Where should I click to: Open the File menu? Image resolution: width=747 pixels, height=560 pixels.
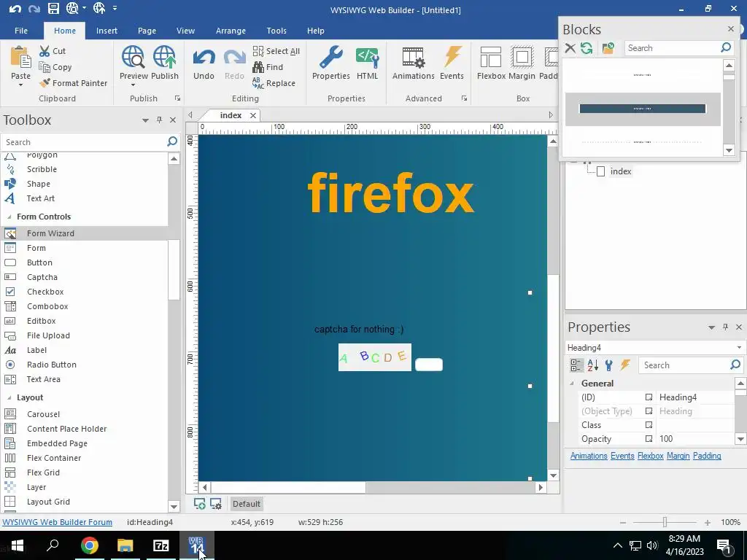tap(21, 31)
